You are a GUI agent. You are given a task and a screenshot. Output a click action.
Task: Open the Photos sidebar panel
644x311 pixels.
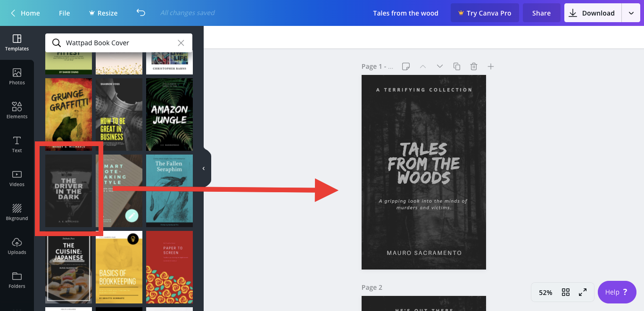click(17, 77)
